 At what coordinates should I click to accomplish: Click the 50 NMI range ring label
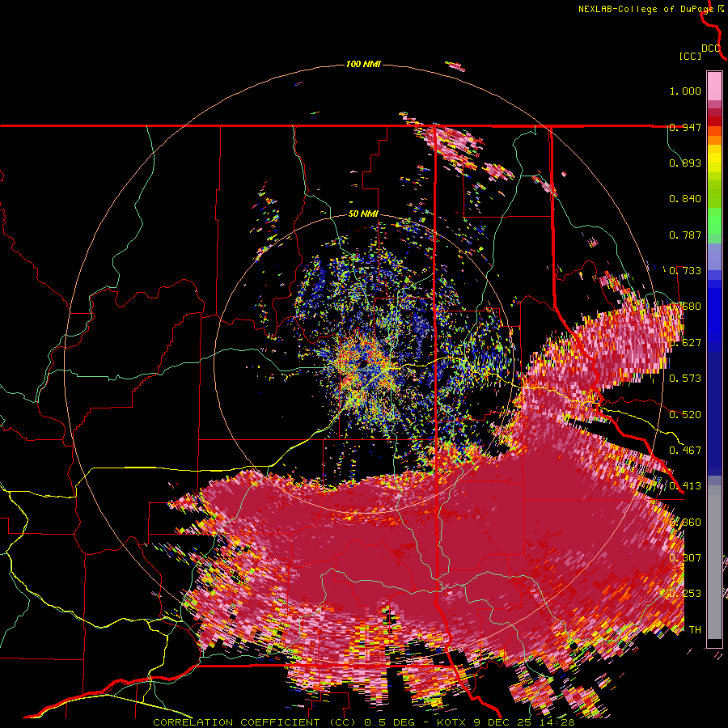click(363, 214)
